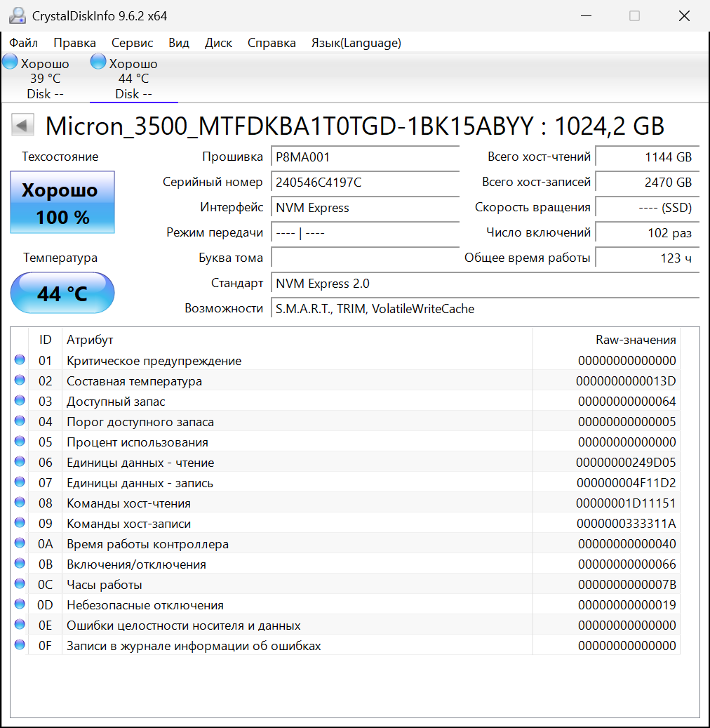Screen dimensions: 710x728
Task: Click the power-on hours value 123 ч
Action: 648,258
